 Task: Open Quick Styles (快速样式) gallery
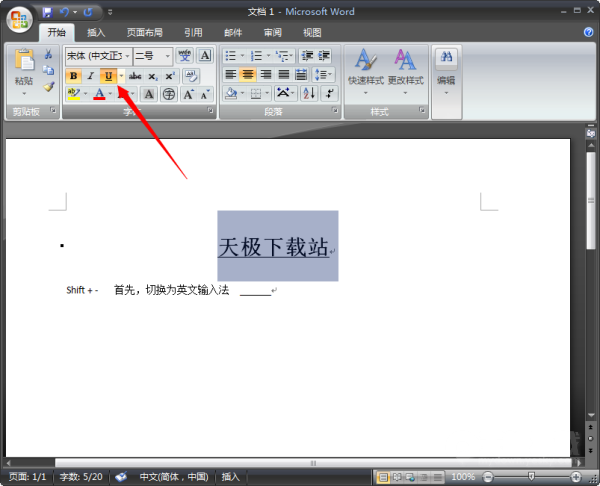pos(366,72)
